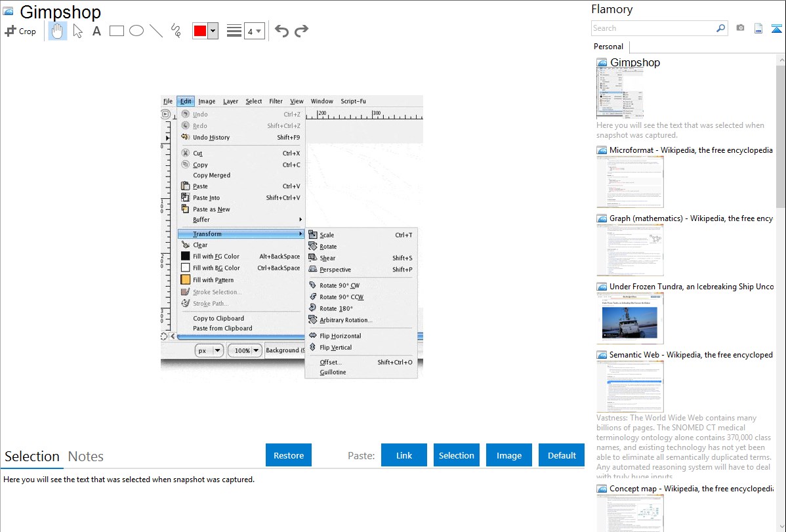Undo the last annotation

(281, 31)
